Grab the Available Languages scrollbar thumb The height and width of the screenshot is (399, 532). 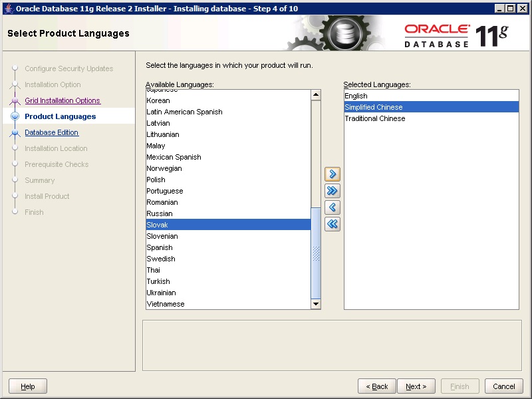point(316,253)
